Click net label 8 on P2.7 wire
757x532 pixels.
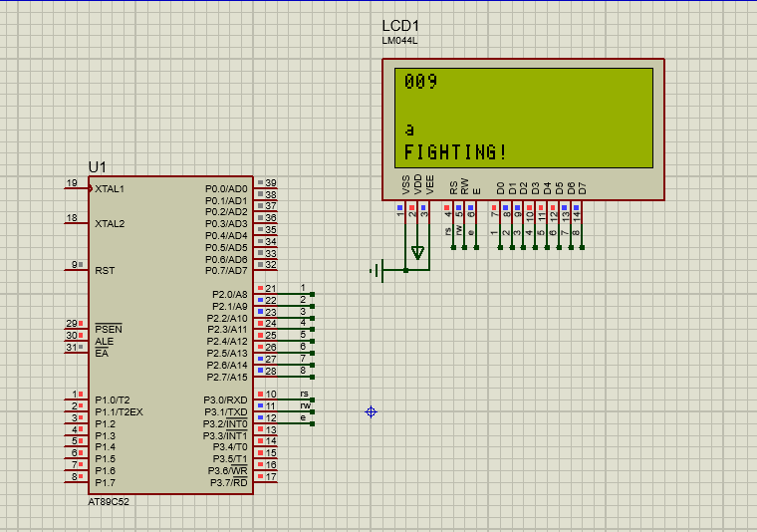coord(303,371)
